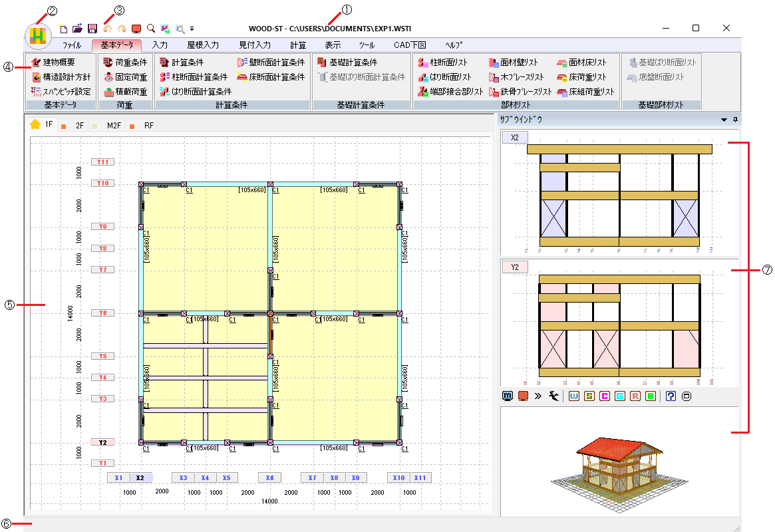
Task: Toggle the cyan 'G' girder color button
Action: pyautogui.click(x=620, y=396)
